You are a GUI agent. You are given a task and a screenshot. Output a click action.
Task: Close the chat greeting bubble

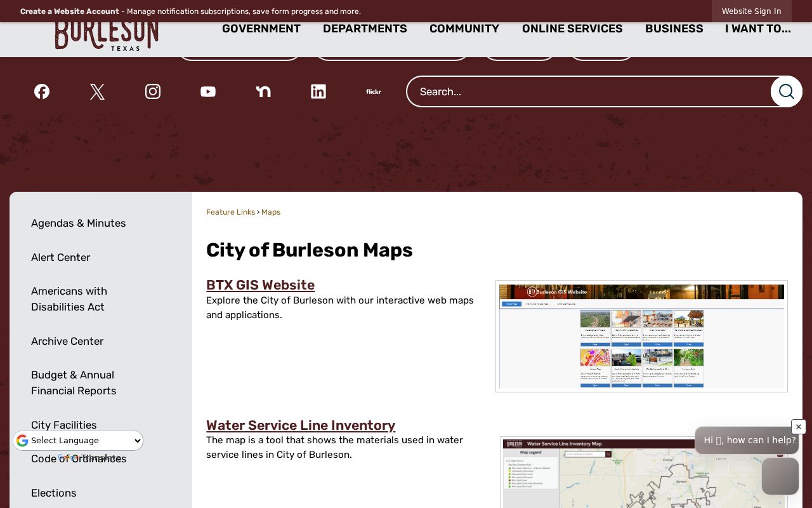(799, 427)
